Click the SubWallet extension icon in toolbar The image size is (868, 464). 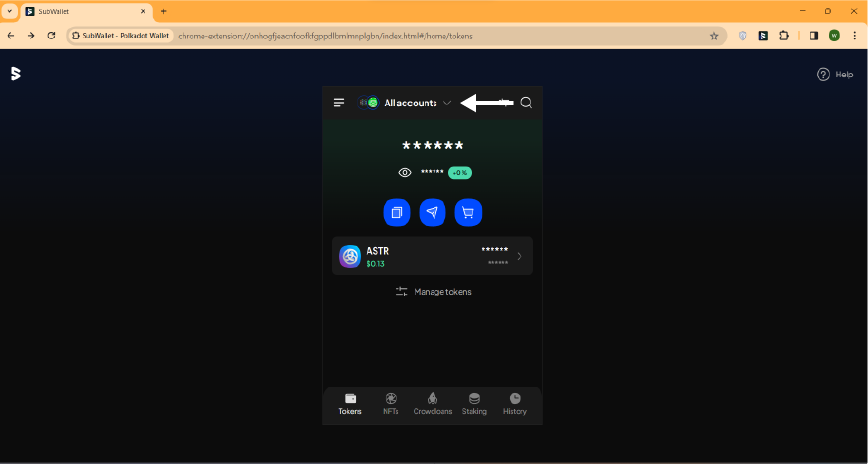pyautogui.click(x=763, y=35)
